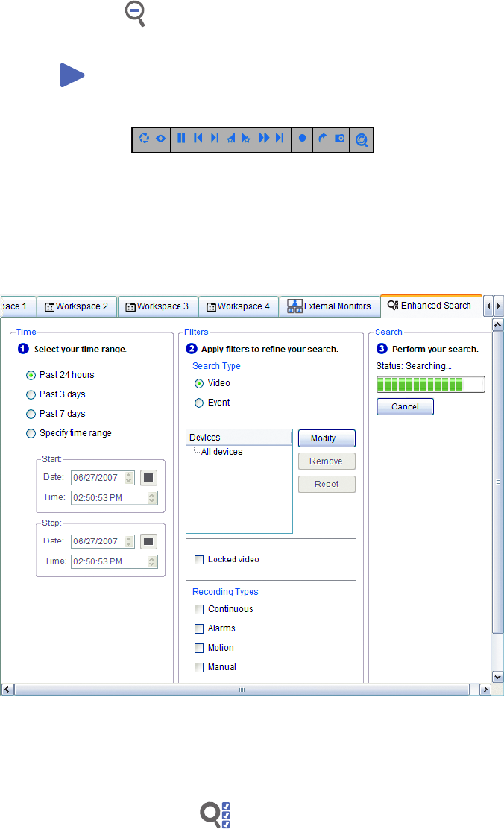Click the Devices list header
The height and width of the screenshot is (829, 504).
click(239, 438)
